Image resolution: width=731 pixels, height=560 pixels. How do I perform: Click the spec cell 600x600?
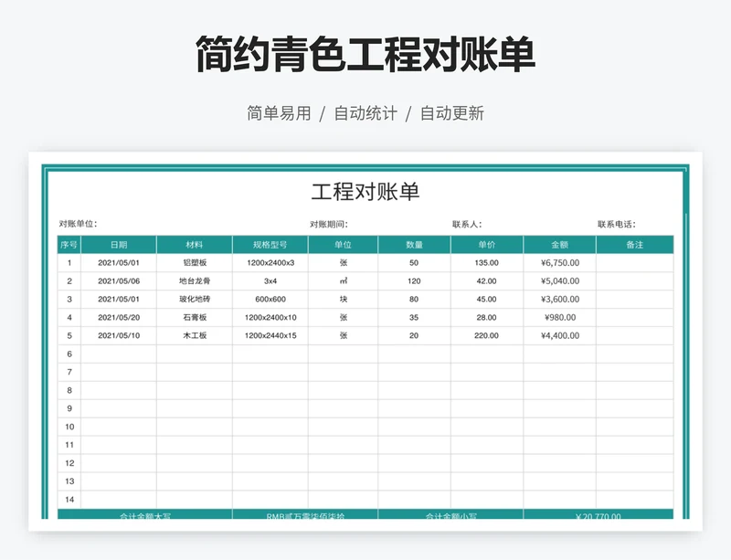[270, 300]
